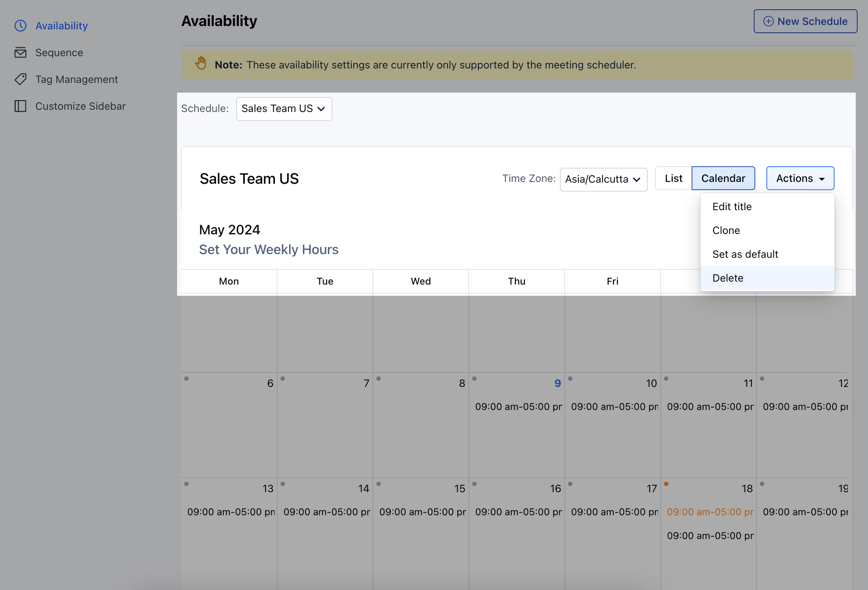
Task: Click the orange dot on day 18
Action: [x=666, y=484]
